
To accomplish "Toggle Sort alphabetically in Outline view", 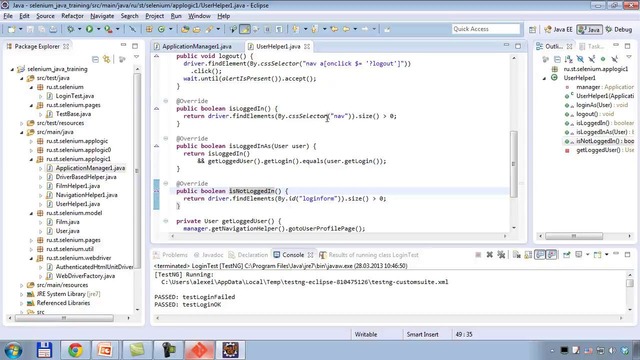I will [569, 59].
